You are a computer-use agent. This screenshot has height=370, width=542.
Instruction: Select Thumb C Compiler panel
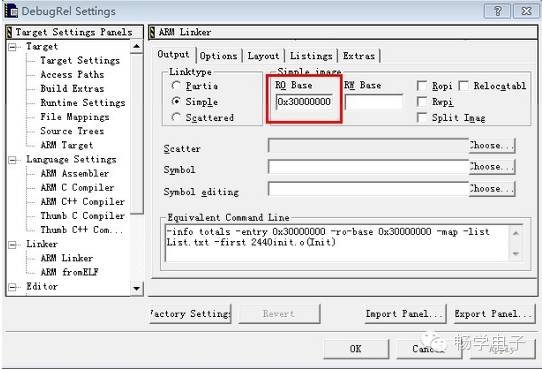[x=83, y=216]
